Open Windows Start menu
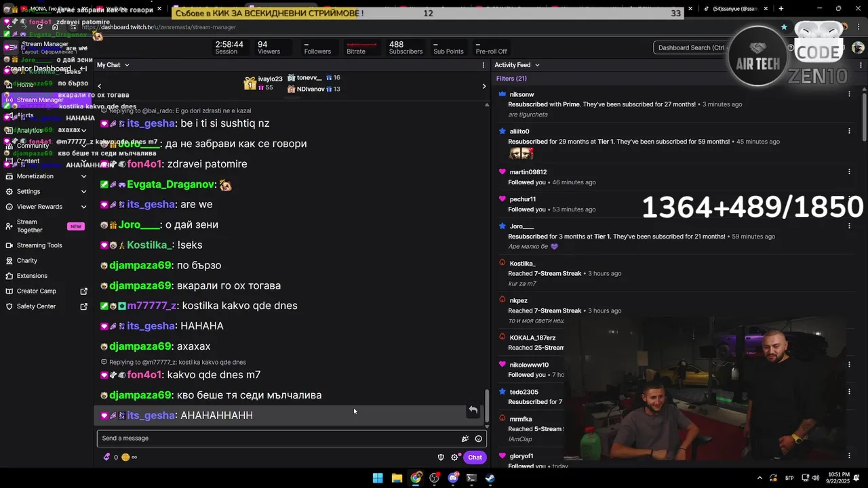The width and height of the screenshot is (868, 488). (x=378, y=478)
